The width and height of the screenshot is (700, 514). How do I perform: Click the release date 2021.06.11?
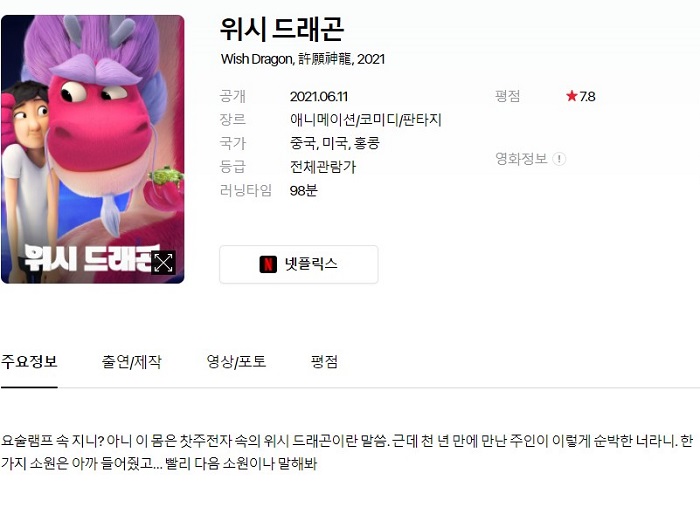pyautogui.click(x=319, y=96)
